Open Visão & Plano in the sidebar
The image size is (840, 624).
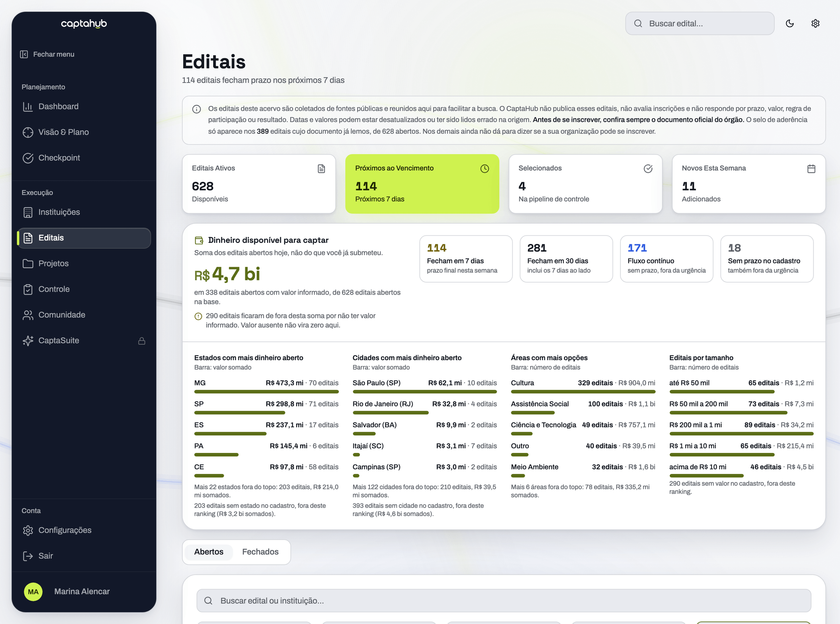84,132
